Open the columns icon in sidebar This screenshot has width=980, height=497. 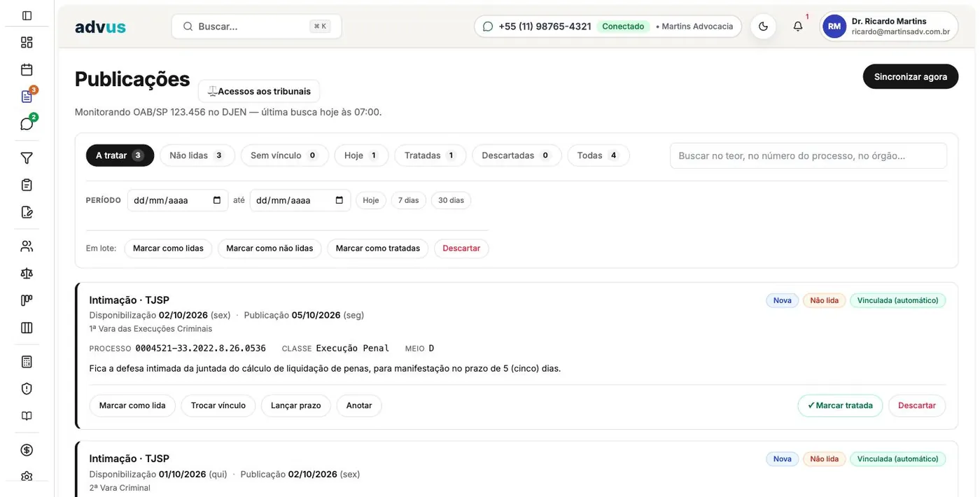(x=27, y=328)
